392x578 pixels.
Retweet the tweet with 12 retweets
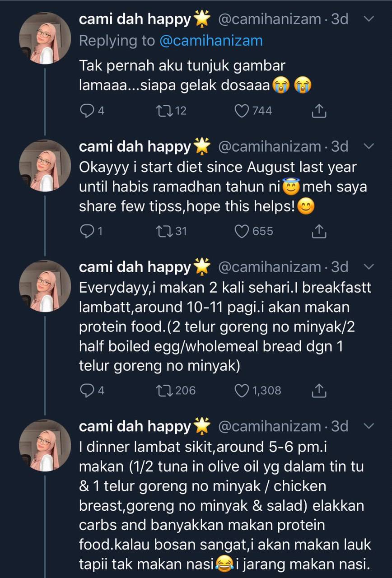[x=160, y=111]
